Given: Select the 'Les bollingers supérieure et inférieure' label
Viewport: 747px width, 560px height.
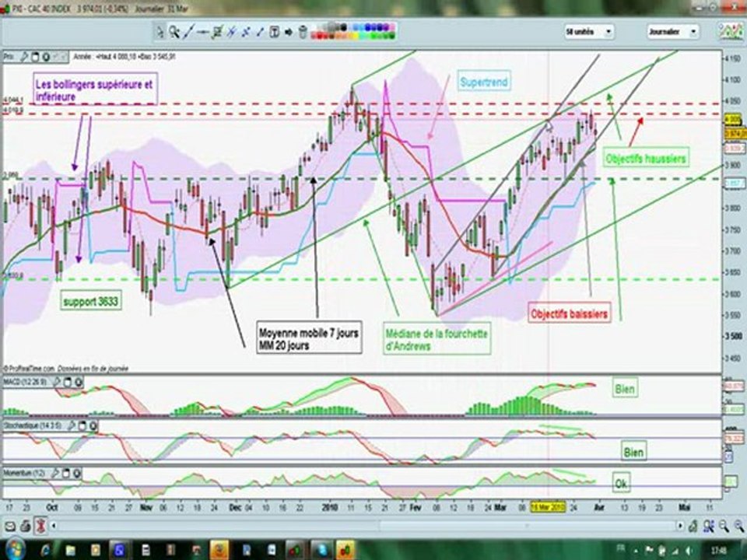Looking at the screenshot, I should tap(95, 89).
